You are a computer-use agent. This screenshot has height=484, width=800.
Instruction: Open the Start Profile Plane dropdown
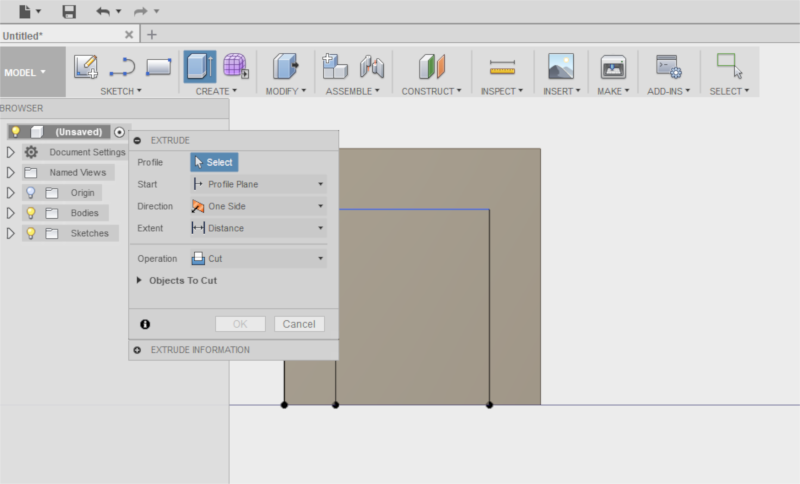tap(258, 184)
